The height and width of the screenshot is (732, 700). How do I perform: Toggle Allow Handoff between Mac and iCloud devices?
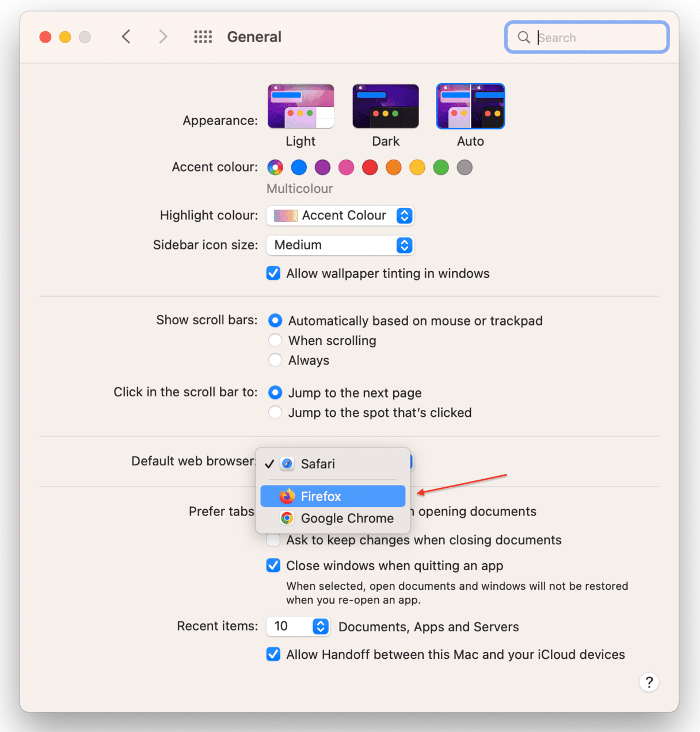pos(273,654)
